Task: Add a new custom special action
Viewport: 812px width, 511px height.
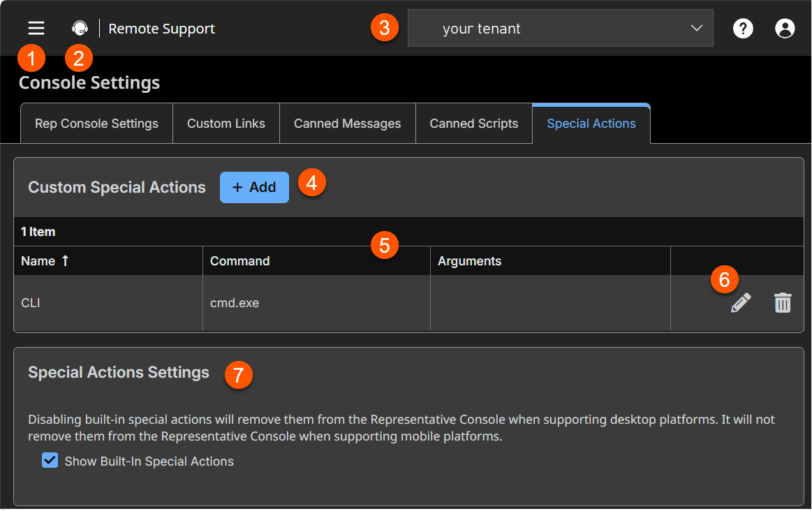Action: click(254, 187)
